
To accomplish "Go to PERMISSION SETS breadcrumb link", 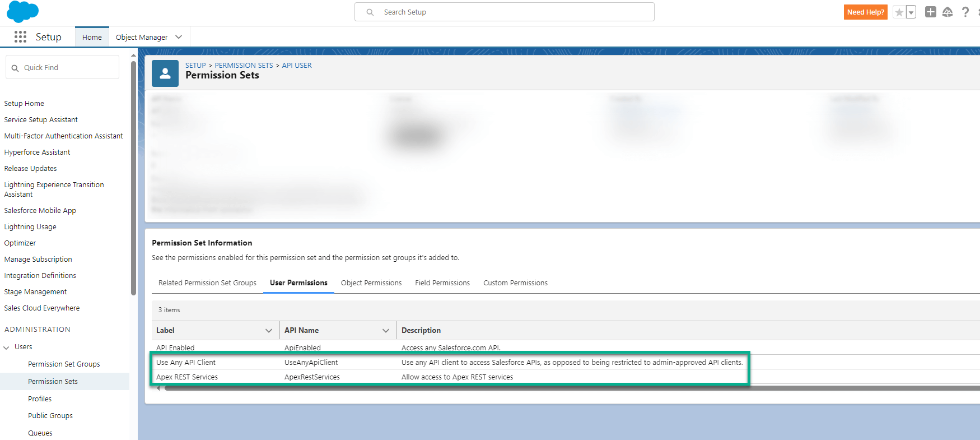I will (x=244, y=66).
